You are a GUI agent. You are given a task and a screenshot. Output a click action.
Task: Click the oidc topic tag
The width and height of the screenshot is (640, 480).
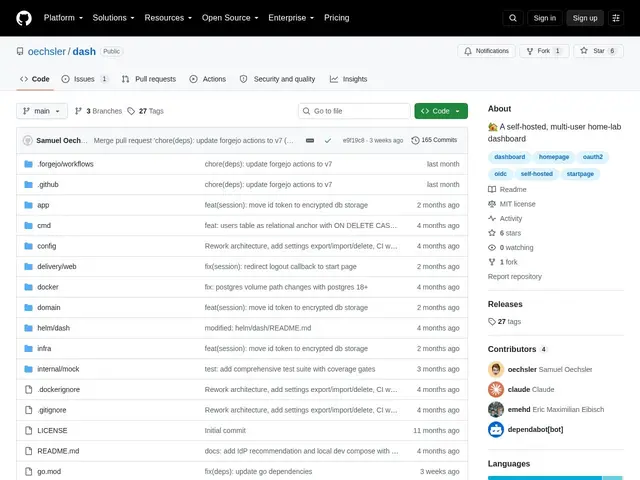[500, 174]
